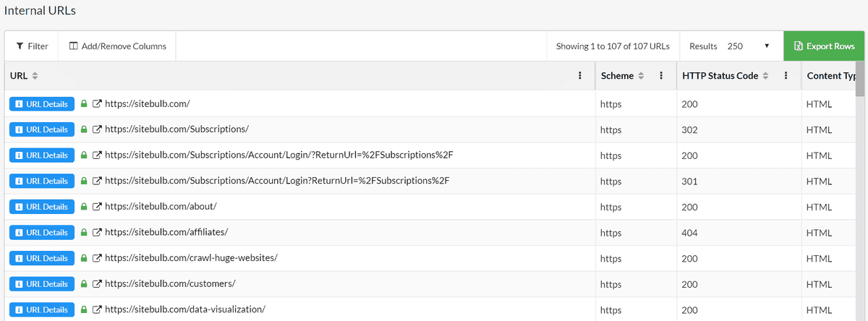This screenshot has width=868, height=321.
Task: Click the https://sitebulb.com/customers/ URL text
Action: [170, 284]
